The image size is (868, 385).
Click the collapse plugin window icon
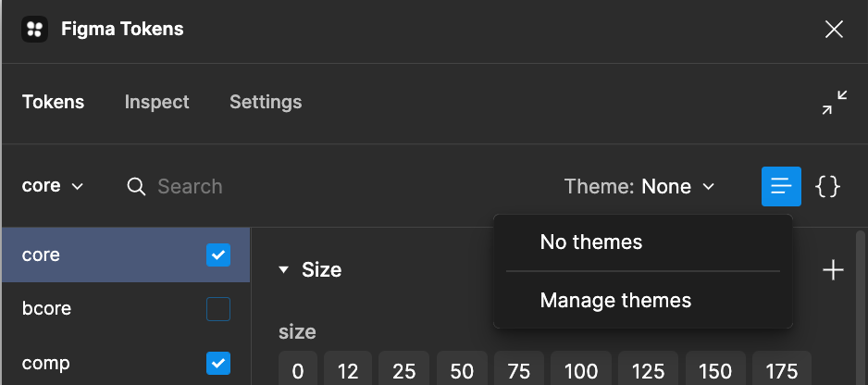click(x=834, y=103)
